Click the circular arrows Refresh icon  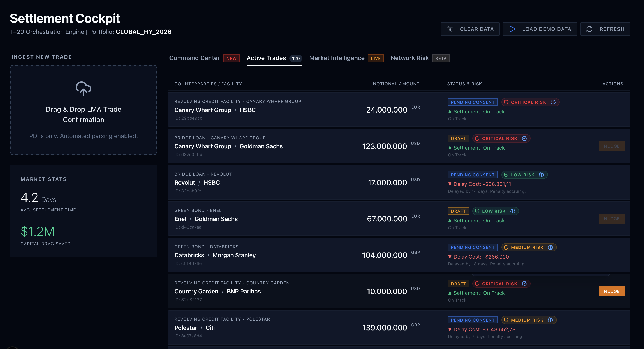(589, 29)
